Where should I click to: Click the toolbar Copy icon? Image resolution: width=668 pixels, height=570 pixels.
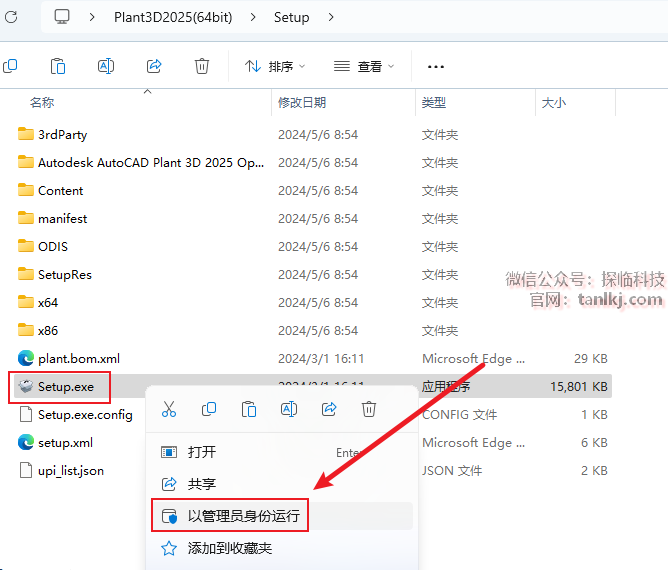(10, 66)
